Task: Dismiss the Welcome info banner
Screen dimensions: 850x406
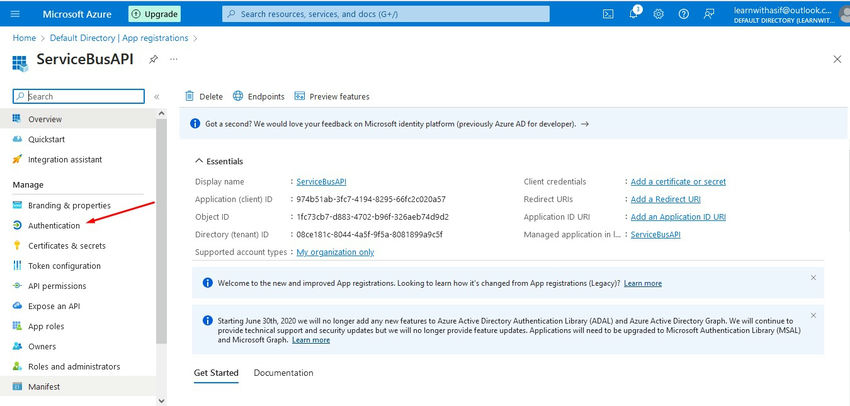Action: click(813, 277)
